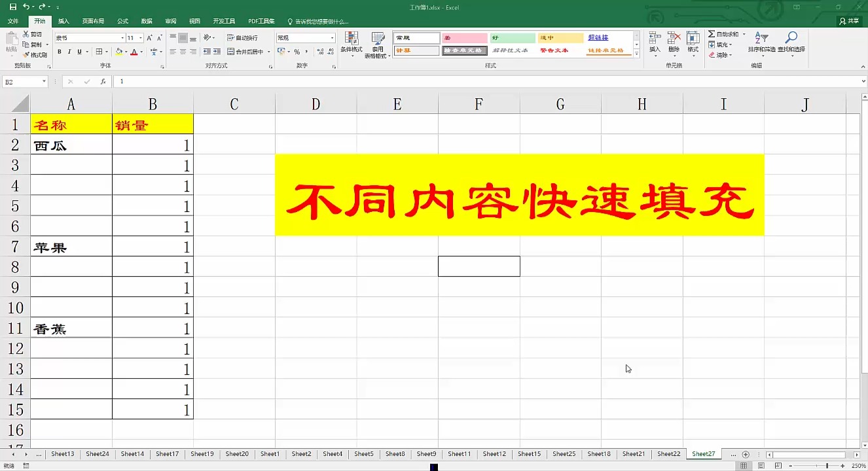Switch to the 数据 ribbon tab
868x471 pixels.
147,22
